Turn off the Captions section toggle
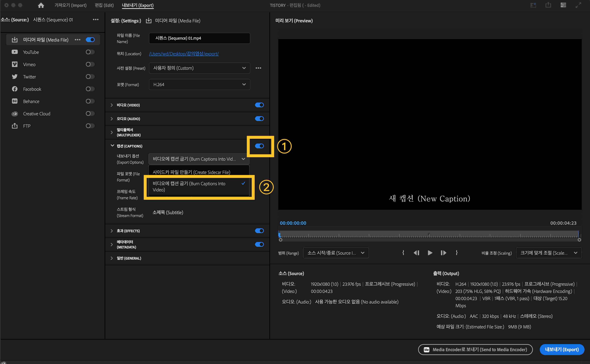The height and width of the screenshot is (364, 590). click(259, 146)
